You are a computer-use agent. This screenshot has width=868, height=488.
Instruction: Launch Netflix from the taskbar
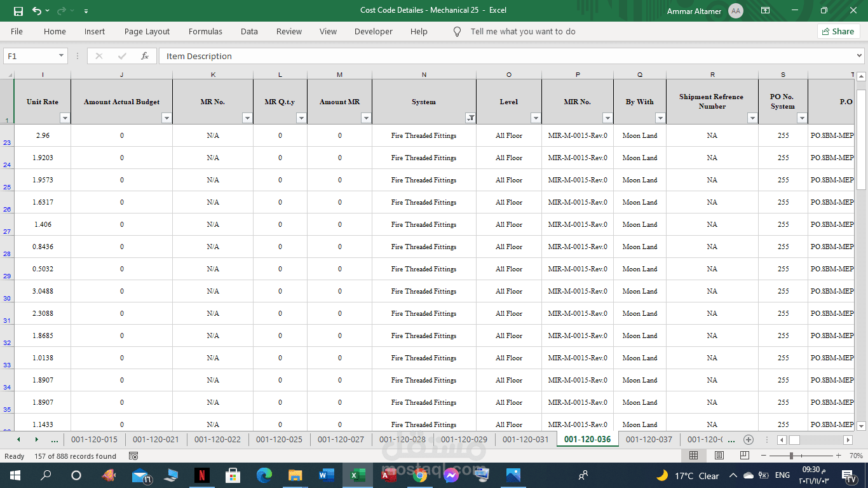[201, 475]
